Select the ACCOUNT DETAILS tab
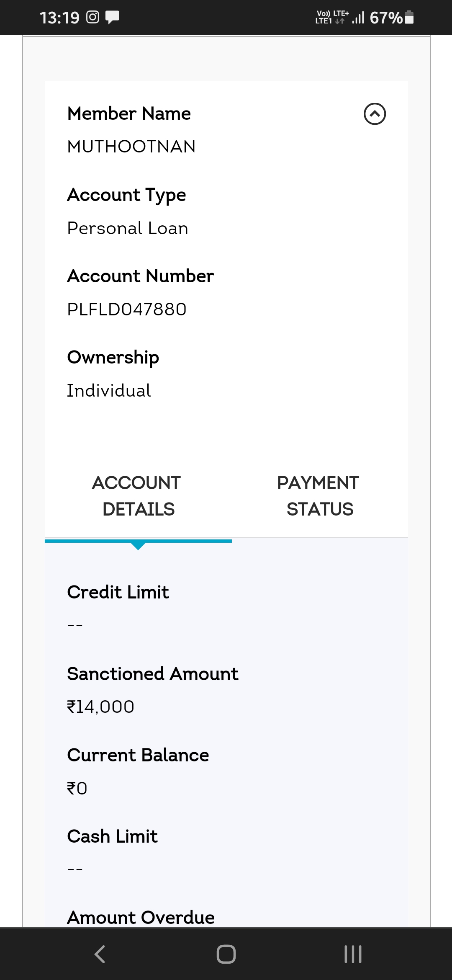Image resolution: width=452 pixels, height=980 pixels. tap(138, 496)
